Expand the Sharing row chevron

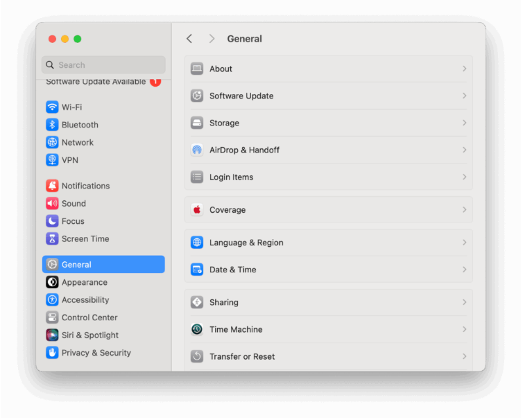click(x=464, y=303)
